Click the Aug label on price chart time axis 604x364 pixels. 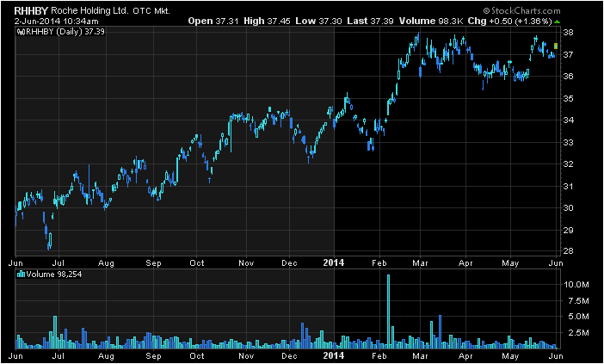coord(106,263)
